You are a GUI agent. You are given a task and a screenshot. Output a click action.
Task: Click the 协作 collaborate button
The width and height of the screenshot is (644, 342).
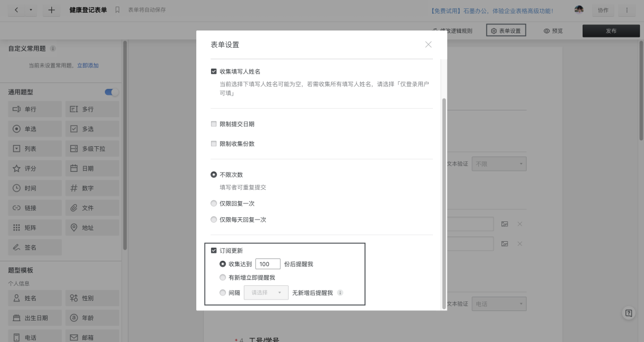(x=603, y=10)
